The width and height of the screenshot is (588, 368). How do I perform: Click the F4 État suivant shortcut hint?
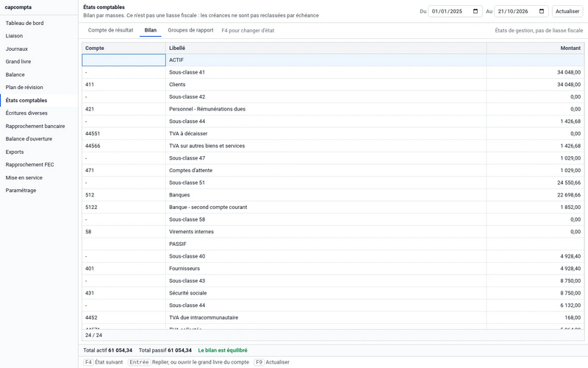(103, 362)
